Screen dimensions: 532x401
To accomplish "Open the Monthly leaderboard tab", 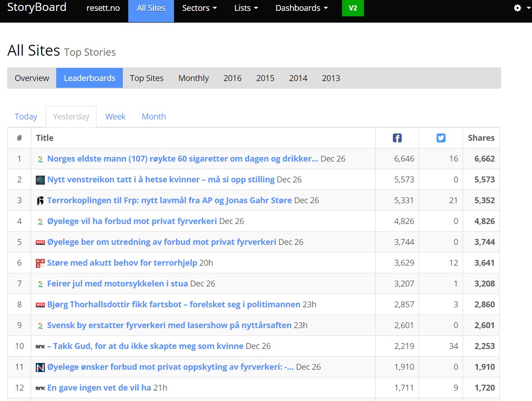I will tap(193, 78).
